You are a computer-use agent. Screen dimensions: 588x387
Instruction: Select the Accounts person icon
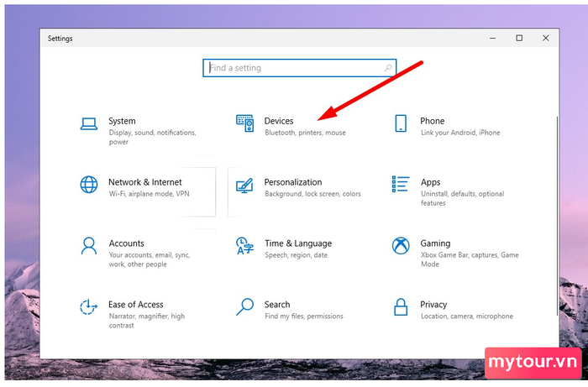pyautogui.click(x=89, y=246)
